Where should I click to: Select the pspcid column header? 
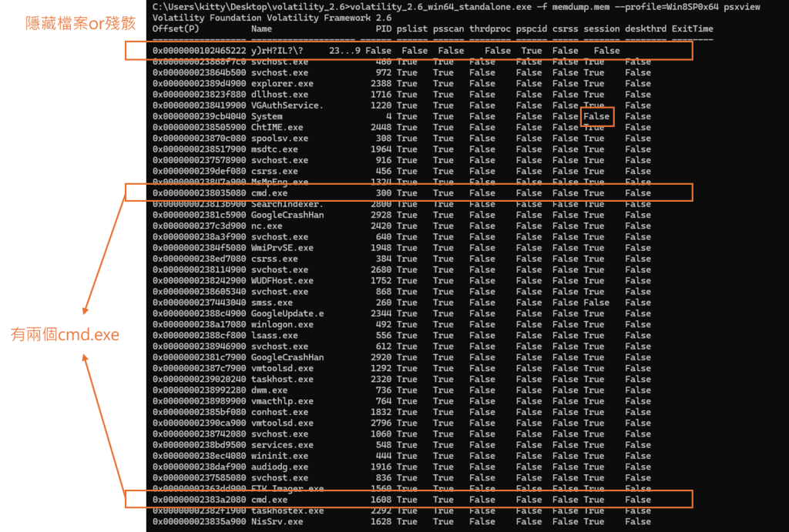point(532,29)
